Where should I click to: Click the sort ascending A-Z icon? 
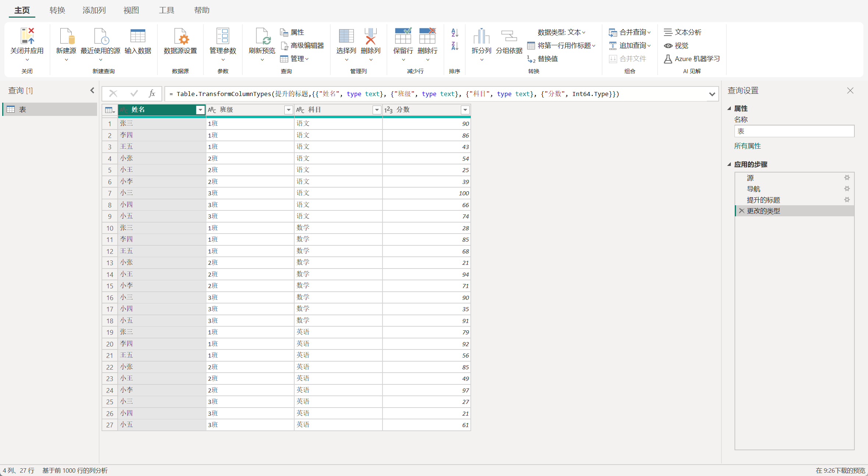[x=455, y=33]
